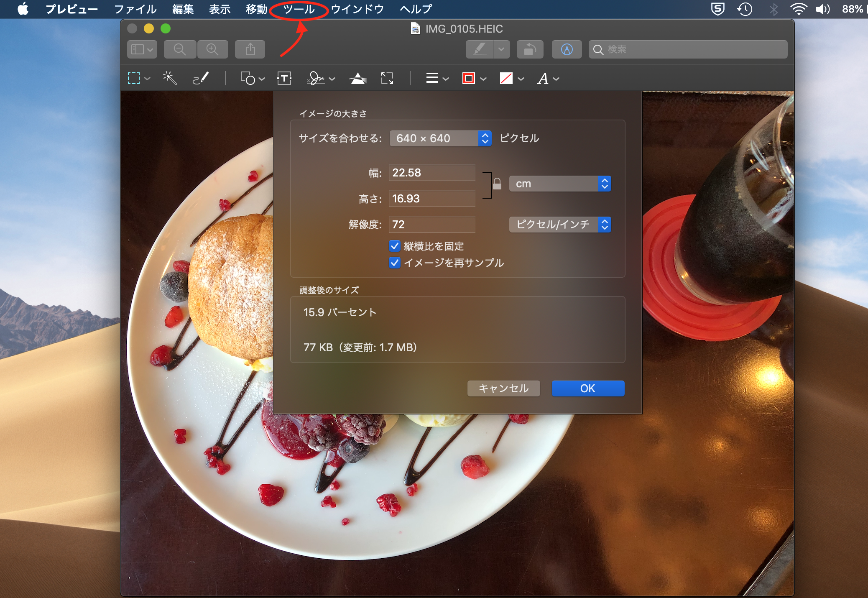Open the line style menu
868x598 pixels.
click(437, 78)
